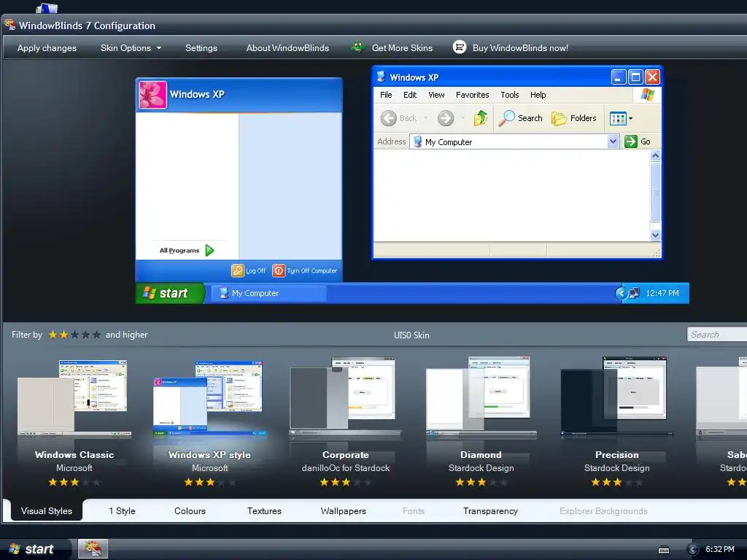Click the shopping cart icon for buying WindowBlinds
Viewport: 747px width, 560px height.
460,47
